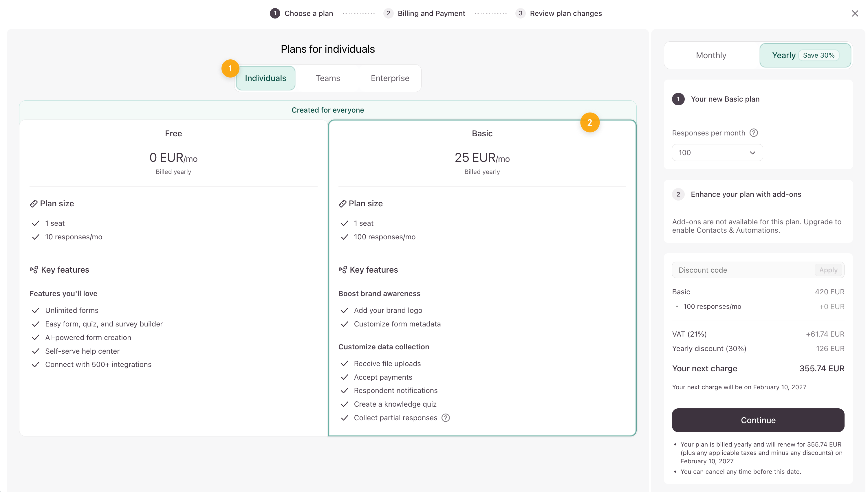
Task: Click the Key features icon in Basic plan
Action: click(x=343, y=270)
